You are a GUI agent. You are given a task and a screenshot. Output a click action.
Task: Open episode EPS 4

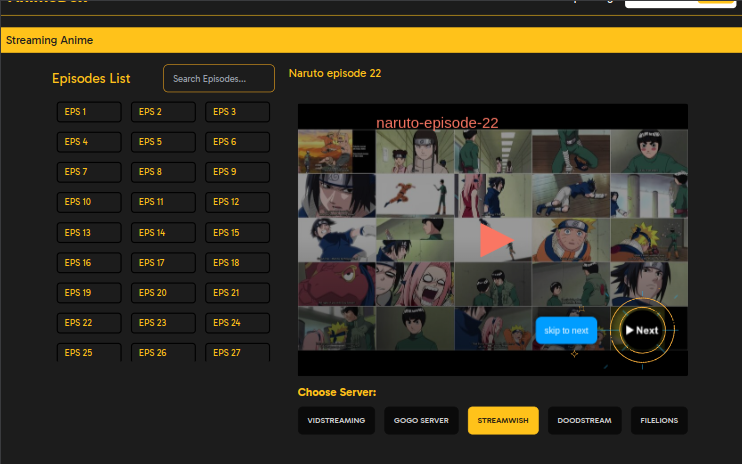(x=89, y=142)
